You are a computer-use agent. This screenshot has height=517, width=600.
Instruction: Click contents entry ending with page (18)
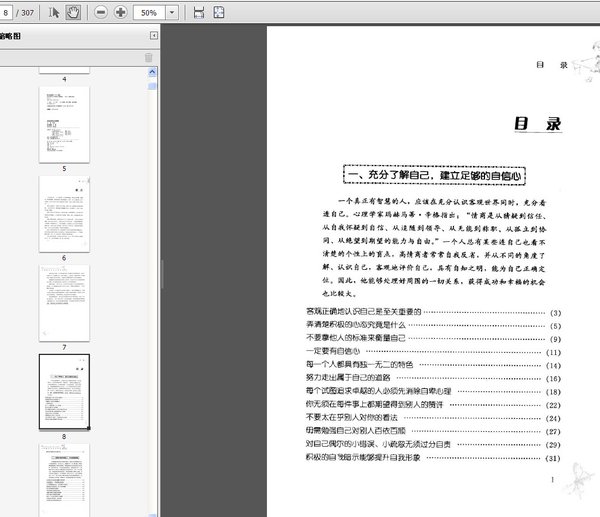coord(434,391)
